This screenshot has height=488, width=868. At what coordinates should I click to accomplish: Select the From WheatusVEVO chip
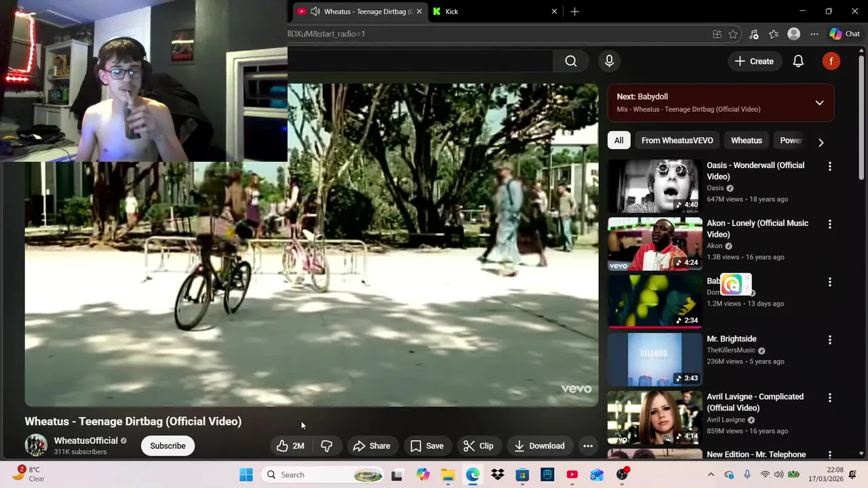pyautogui.click(x=677, y=140)
